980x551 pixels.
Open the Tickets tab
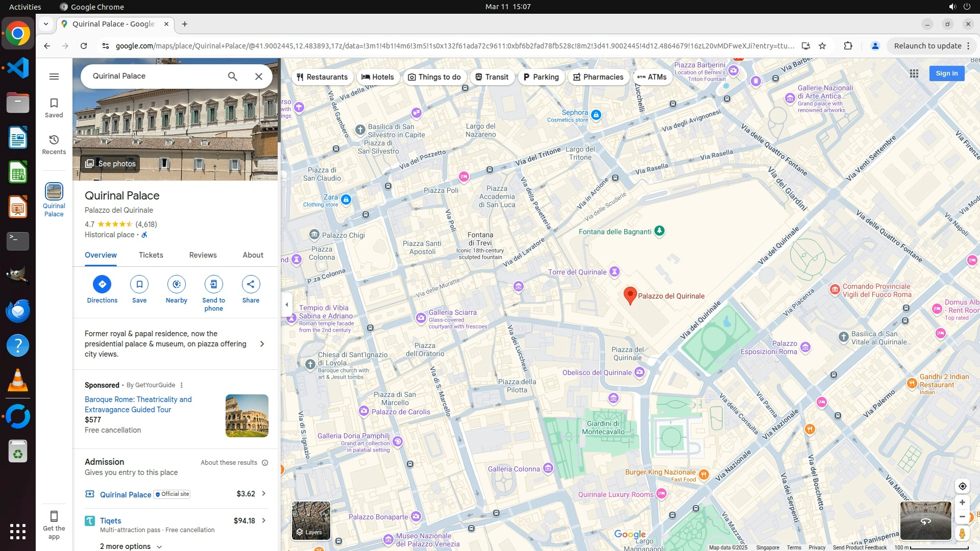[151, 255]
